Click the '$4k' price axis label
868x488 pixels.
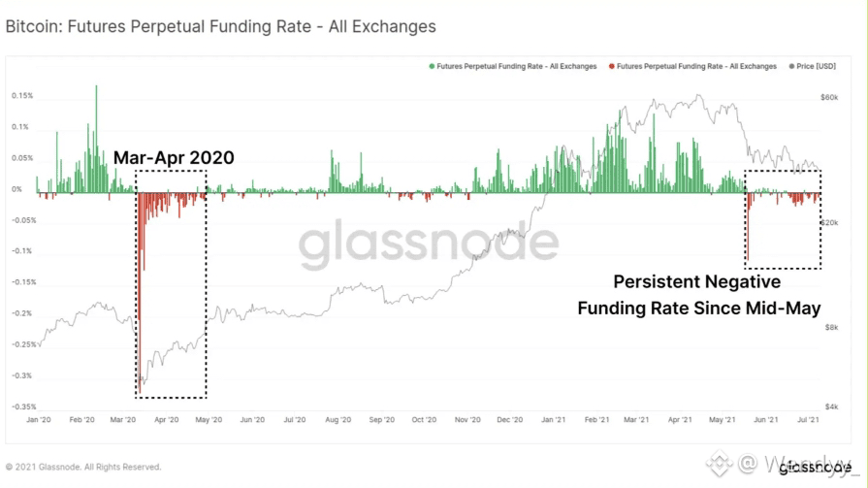[x=829, y=407]
